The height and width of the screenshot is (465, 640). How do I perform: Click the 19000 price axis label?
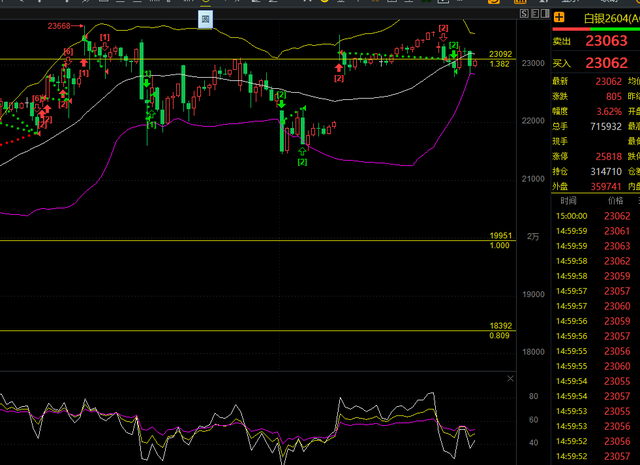(533, 294)
